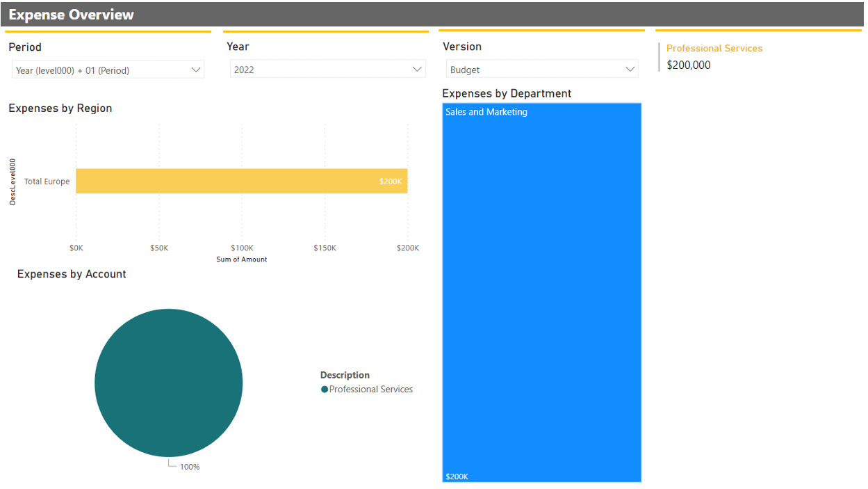Image resolution: width=868 pixels, height=489 pixels.
Task: Click the Expenses by Department chart title
Action: click(x=507, y=93)
